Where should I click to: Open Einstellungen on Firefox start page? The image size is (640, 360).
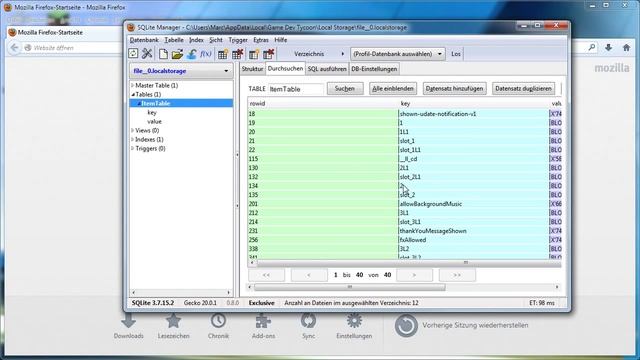coord(354,326)
